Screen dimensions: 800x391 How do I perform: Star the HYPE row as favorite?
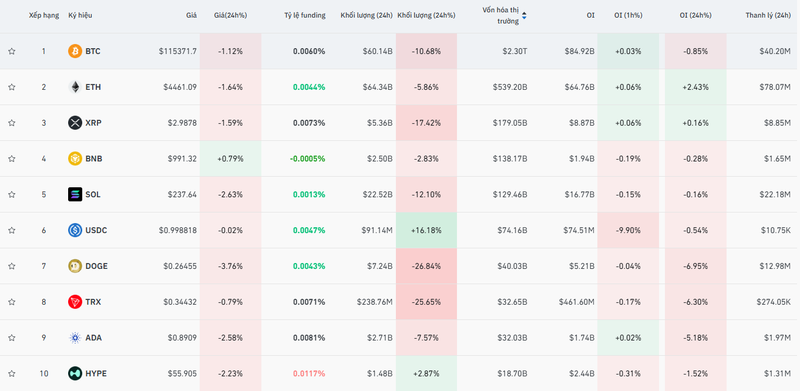pos(12,374)
